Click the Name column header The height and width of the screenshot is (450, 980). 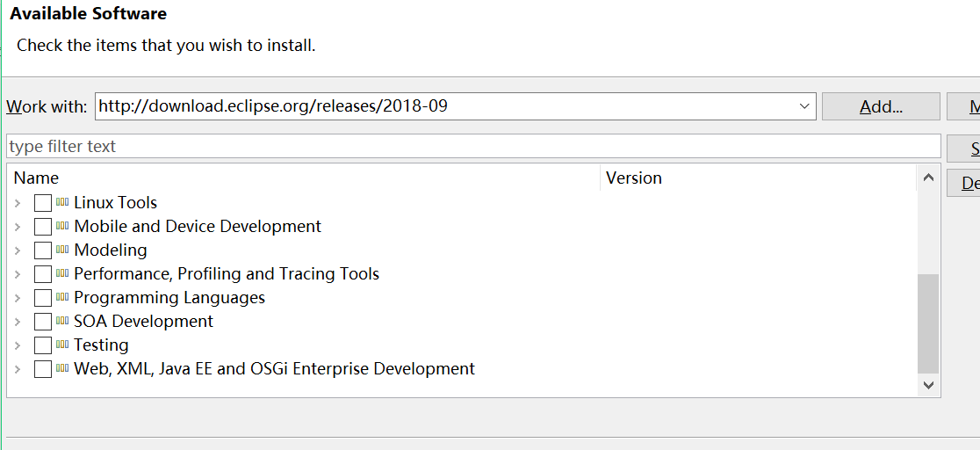303,178
